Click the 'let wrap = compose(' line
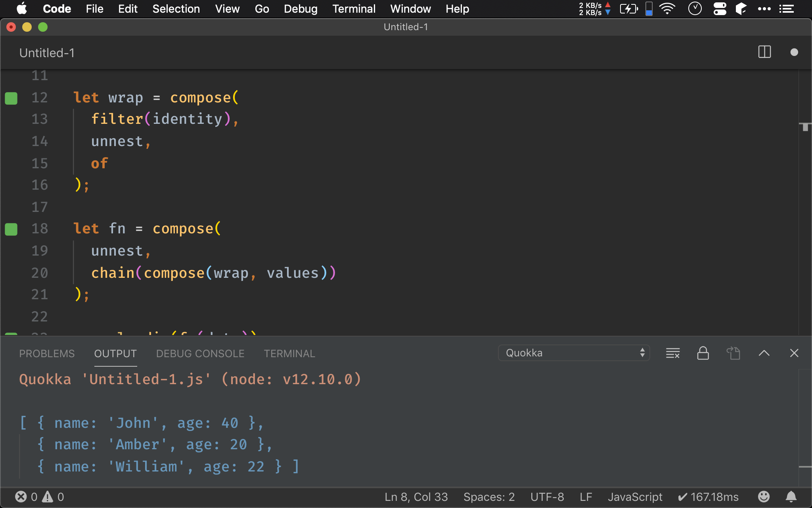812x508 pixels. click(156, 98)
